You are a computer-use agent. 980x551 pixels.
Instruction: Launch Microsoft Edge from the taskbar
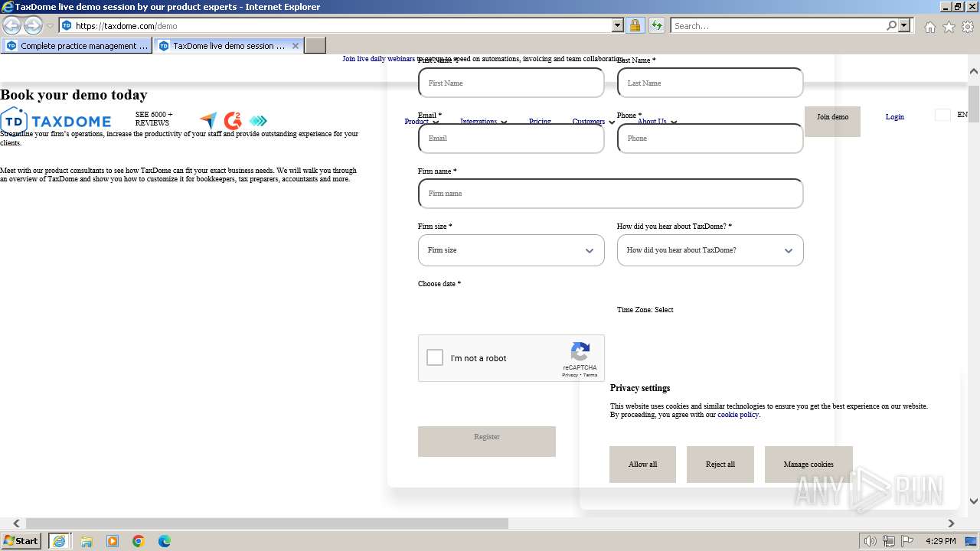point(165,541)
